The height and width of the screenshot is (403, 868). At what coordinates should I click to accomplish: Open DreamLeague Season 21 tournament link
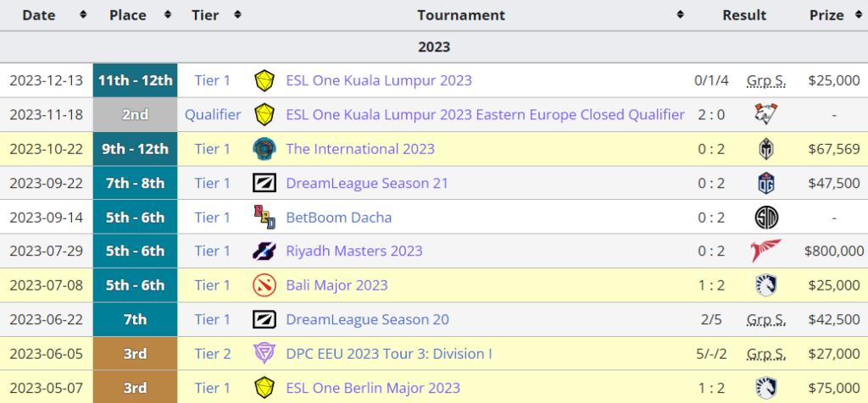pyautogui.click(x=367, y=183)
